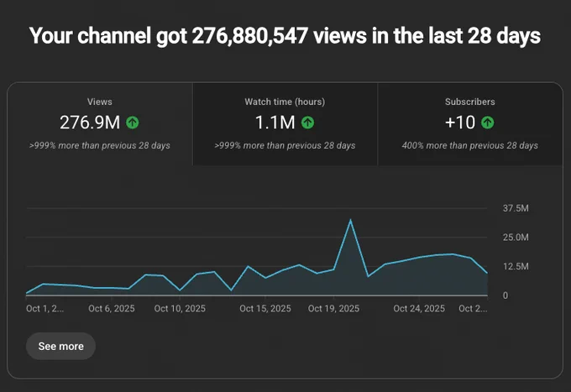Click the '>999% more' text under Watch time

pos(285,145)
